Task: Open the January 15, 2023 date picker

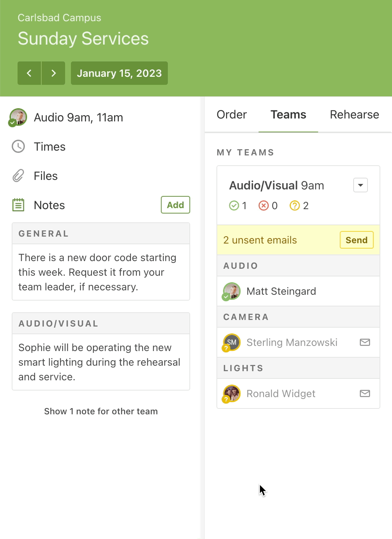Action: (x=119, y=73)
